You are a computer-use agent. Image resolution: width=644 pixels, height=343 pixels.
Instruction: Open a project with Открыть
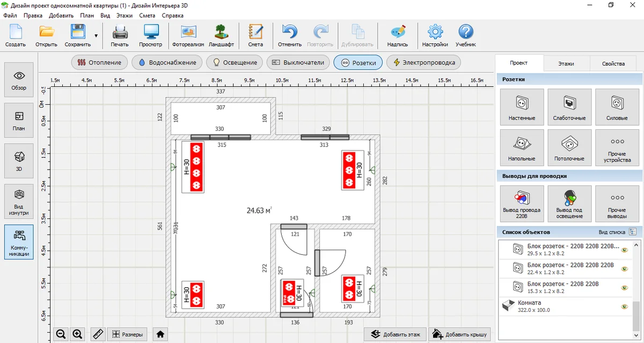coord(46,35)
